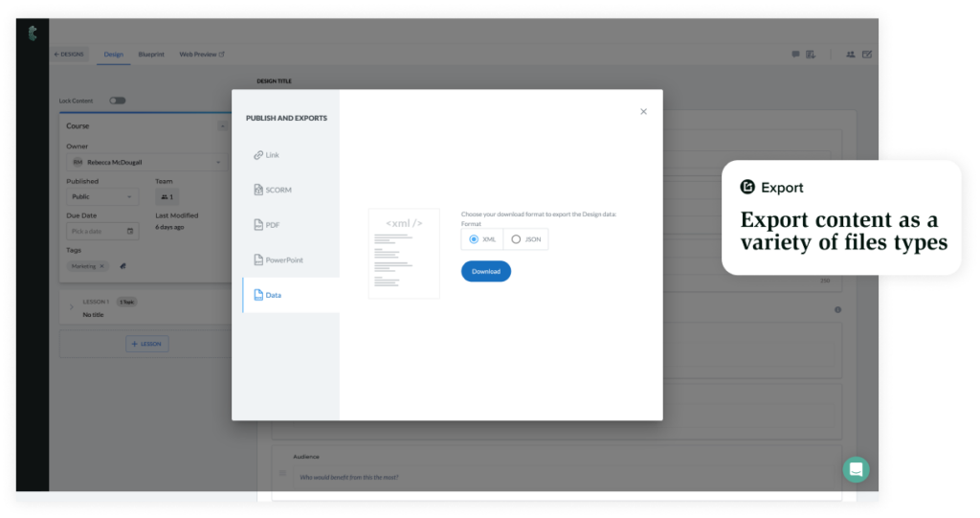The image size is (980, 518).
Task: Open the comments icon in the top toolbar
Action: coord(795,55)
